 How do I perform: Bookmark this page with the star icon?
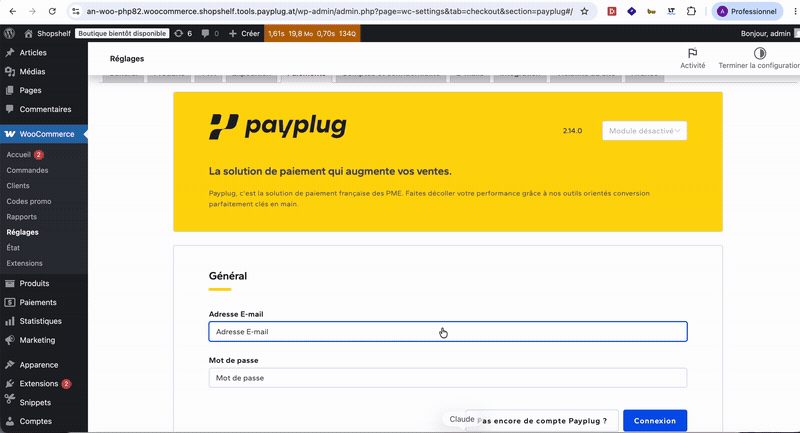pyautogui.click(x=585, y=11)
